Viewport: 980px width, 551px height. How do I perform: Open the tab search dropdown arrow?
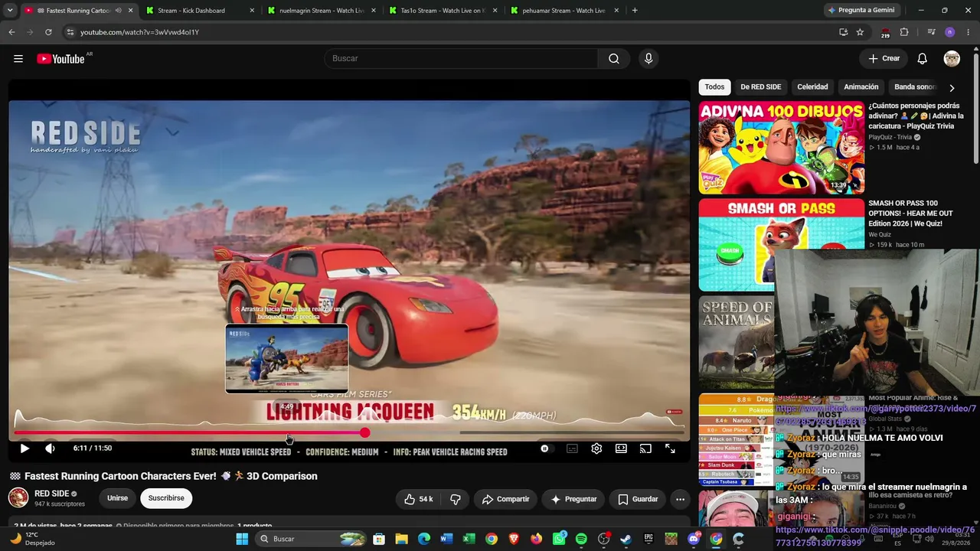click(10, 11)
